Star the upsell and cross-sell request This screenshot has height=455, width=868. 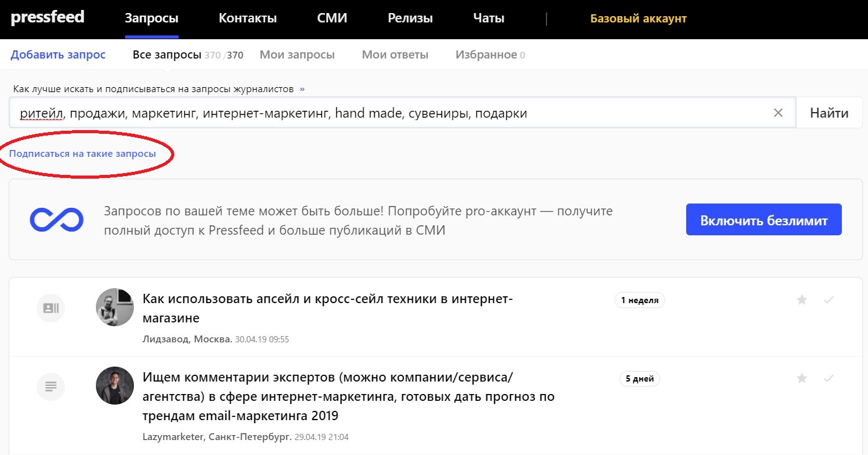click(802, 300)
